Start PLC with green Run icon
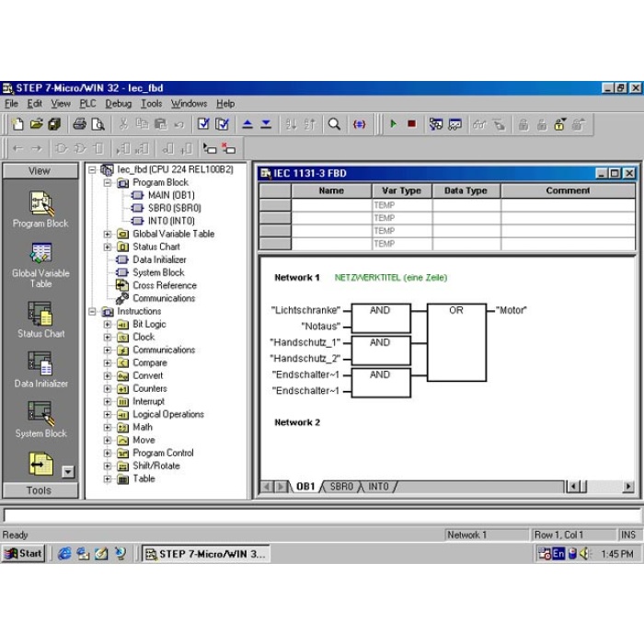The width and height of the screenshot is (644, 644). pos(393,123)
